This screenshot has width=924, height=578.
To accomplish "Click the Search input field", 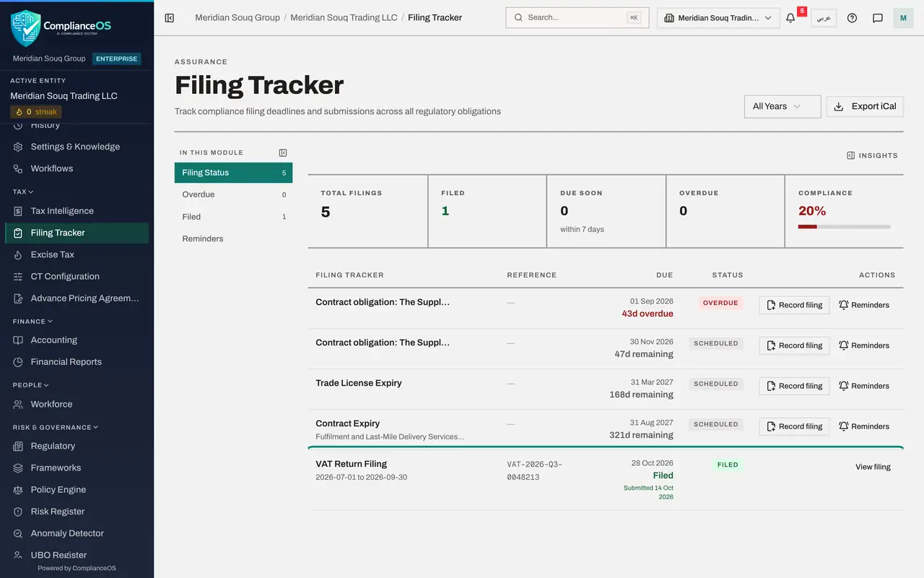I will tap(577, 18).
